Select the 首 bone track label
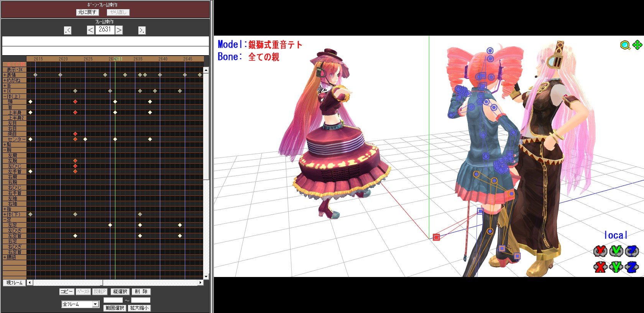The image size is (644, 313). (x=15, y=107)
